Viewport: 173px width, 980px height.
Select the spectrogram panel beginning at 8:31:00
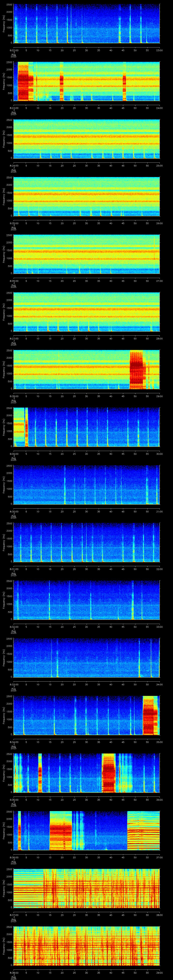point(86,542)
